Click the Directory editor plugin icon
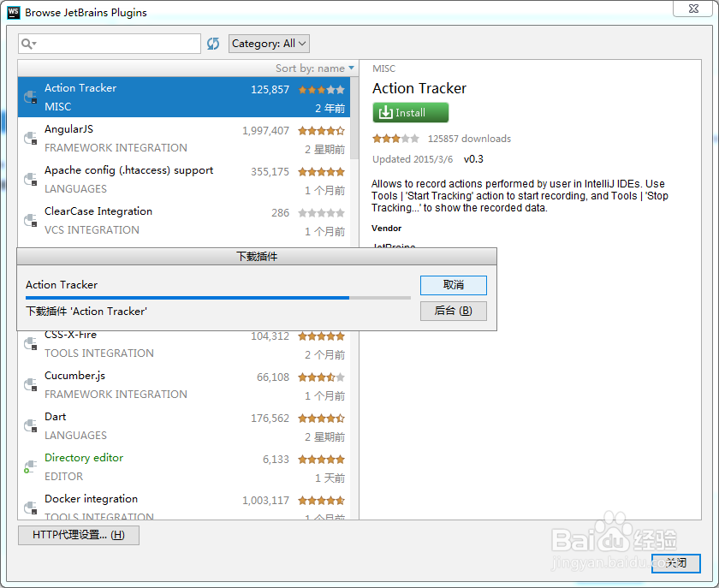The image size is (719, 588). [30, 466]
